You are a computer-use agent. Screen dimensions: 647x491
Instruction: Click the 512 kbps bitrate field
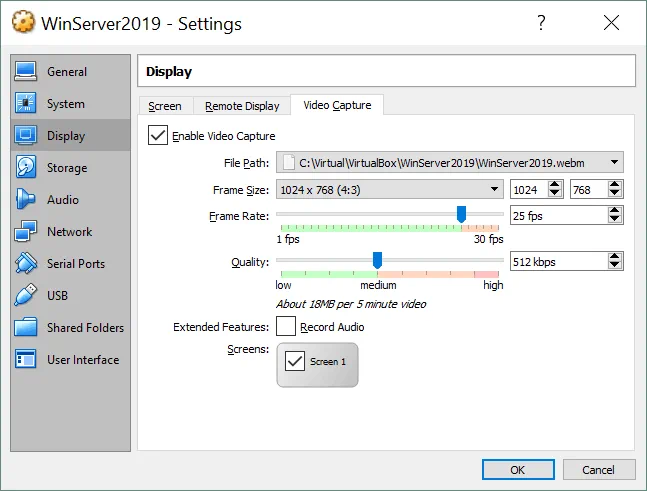point(557,262)
